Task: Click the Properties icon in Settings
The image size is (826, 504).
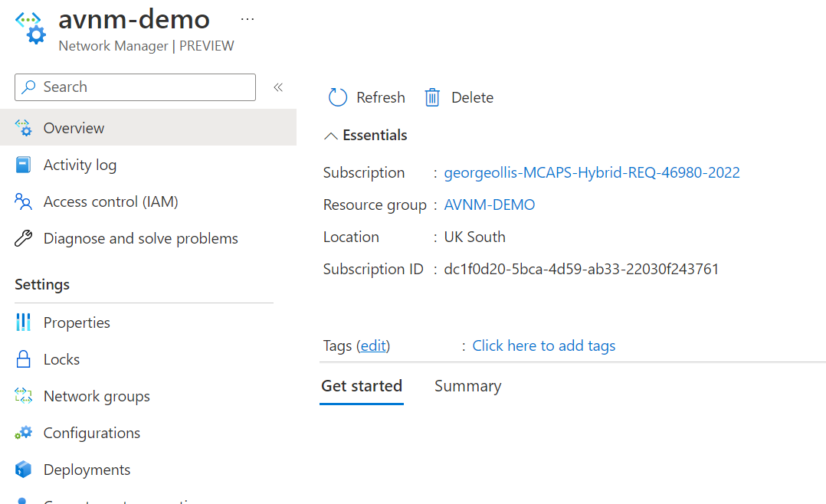Action: click(x=24, y=322)
